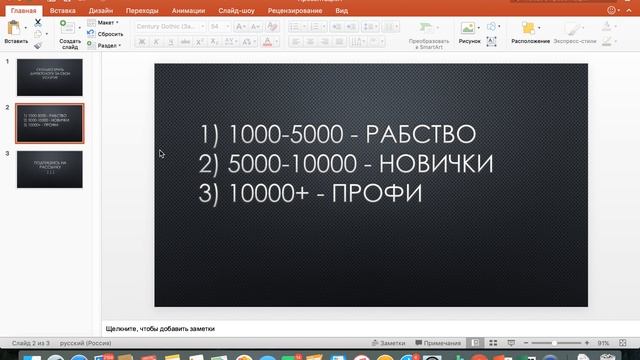The image size is (640, 360).
Task: Open the Рисунок picture dropdown arrow
Action: click(479, 28)
